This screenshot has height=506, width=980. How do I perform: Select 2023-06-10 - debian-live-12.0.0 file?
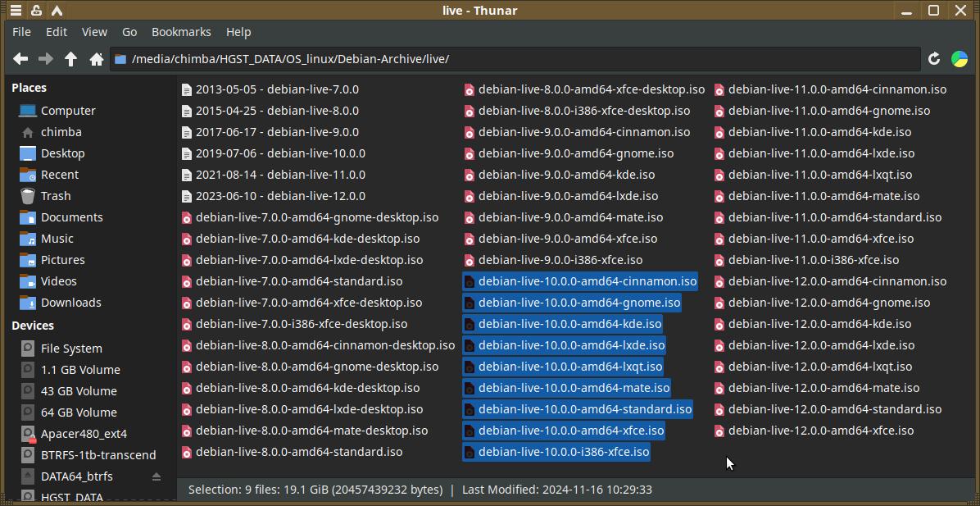click(273, 196)
